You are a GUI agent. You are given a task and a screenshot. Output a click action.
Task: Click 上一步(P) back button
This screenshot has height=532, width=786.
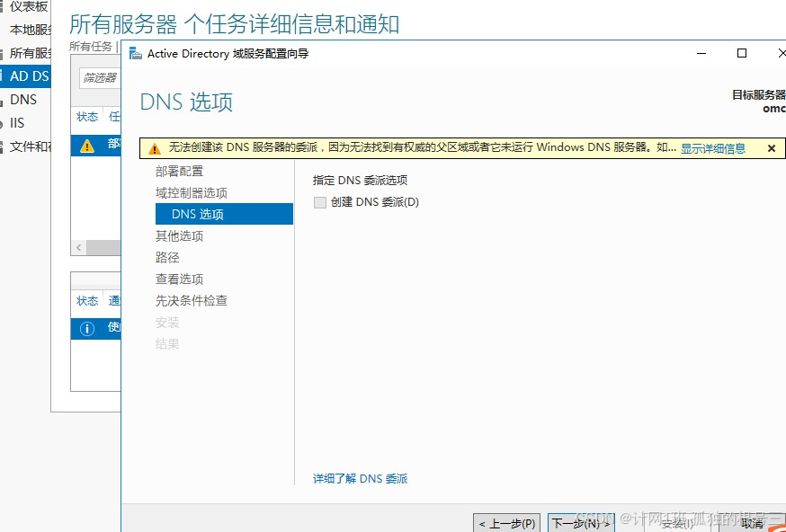(507, 524)
